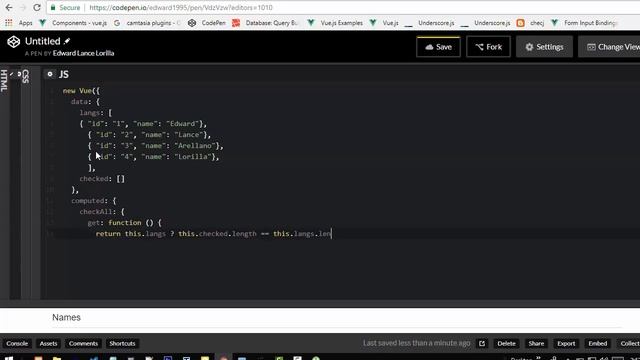Export this pen
Image resolution: width=640 pixels, height=360 pixels.
click(x=566, y=344)
